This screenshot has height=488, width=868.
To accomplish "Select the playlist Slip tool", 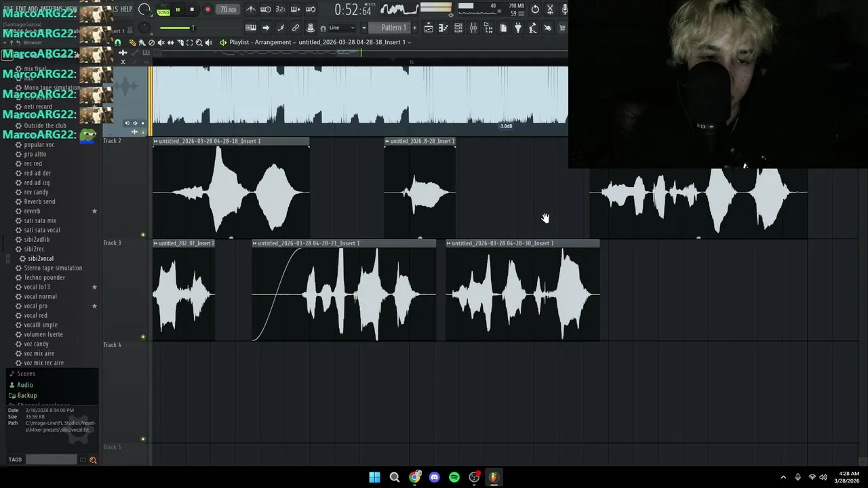I will [x=170, y=43].
